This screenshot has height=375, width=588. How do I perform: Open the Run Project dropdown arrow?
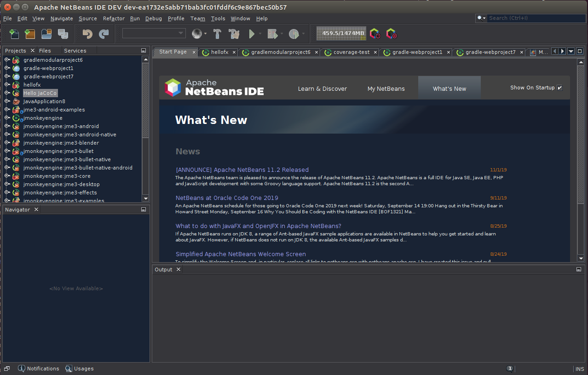point(260,34)
